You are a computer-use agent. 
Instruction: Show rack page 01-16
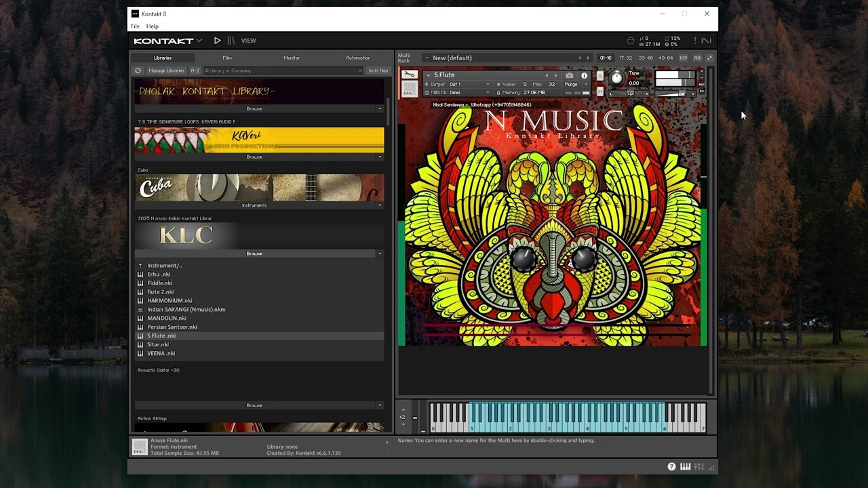click(x=606, y=58)
